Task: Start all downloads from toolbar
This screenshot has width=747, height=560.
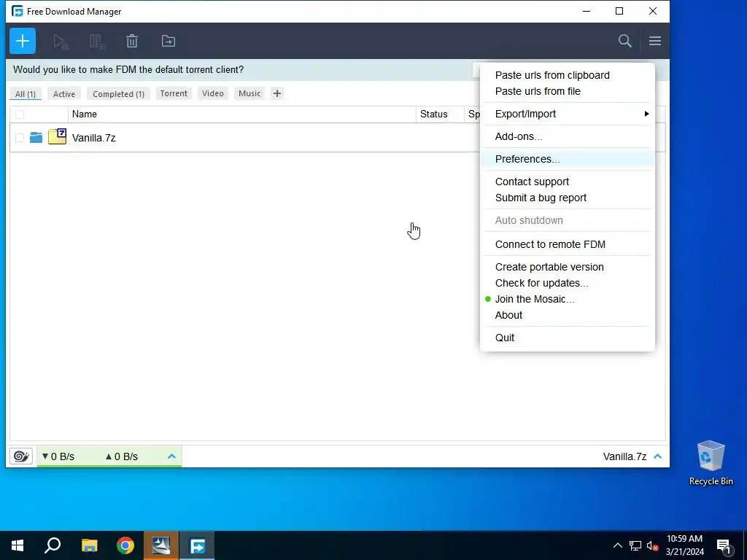Action: [61, 42]
